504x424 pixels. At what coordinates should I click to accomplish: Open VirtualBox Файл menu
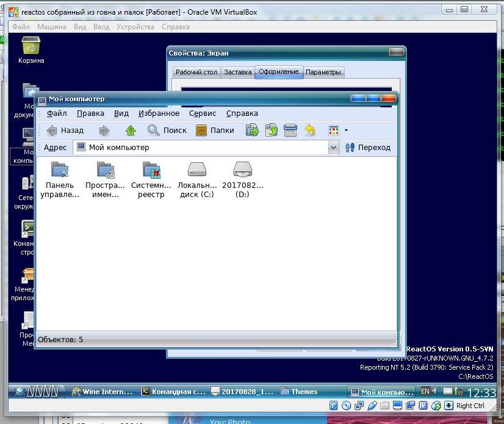(21, 27)
